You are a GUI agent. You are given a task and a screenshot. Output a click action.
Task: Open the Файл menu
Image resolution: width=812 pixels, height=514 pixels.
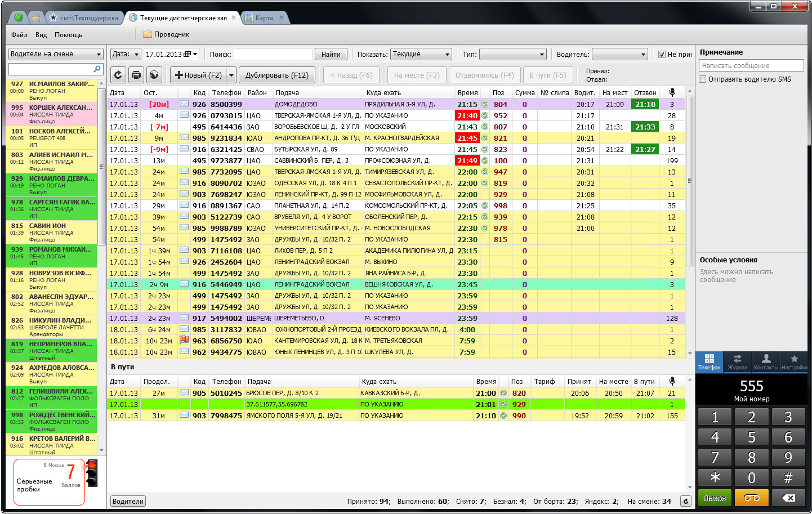point(19,35)
